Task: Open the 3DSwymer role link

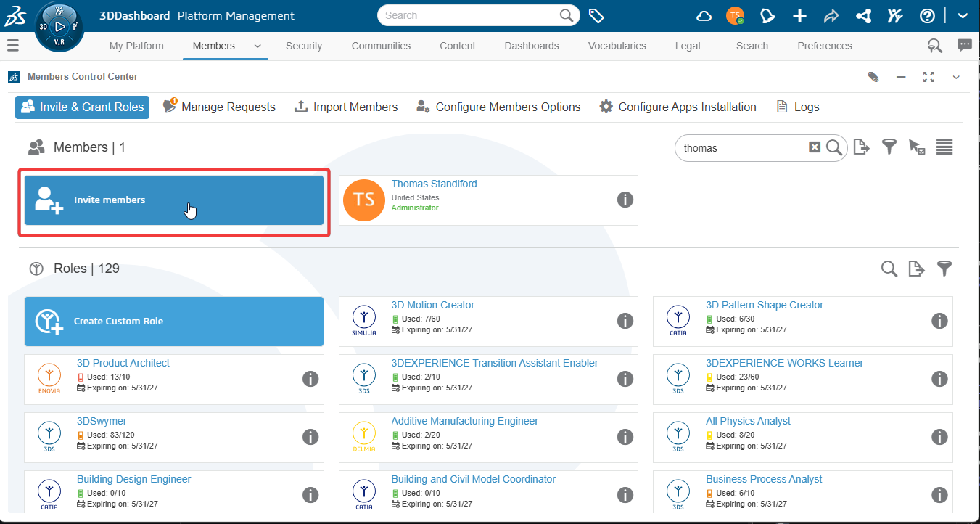Action: coord(102,422)
